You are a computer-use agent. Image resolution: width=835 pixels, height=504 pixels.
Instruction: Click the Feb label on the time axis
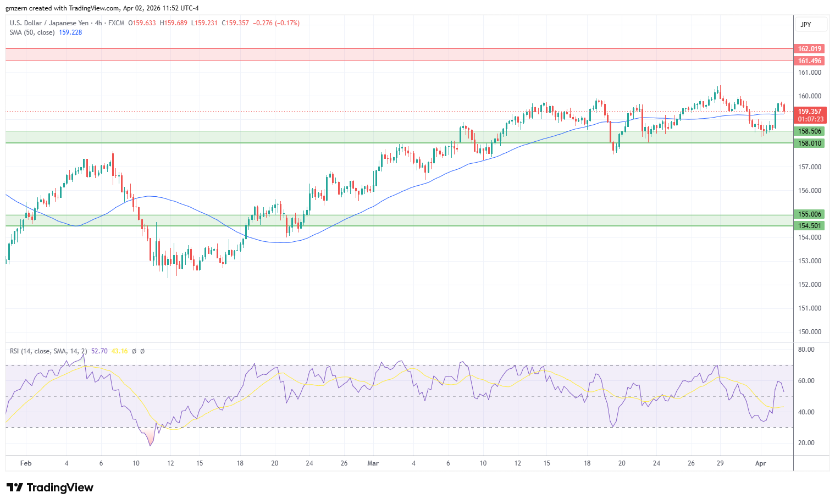click(x=26, y=463)
